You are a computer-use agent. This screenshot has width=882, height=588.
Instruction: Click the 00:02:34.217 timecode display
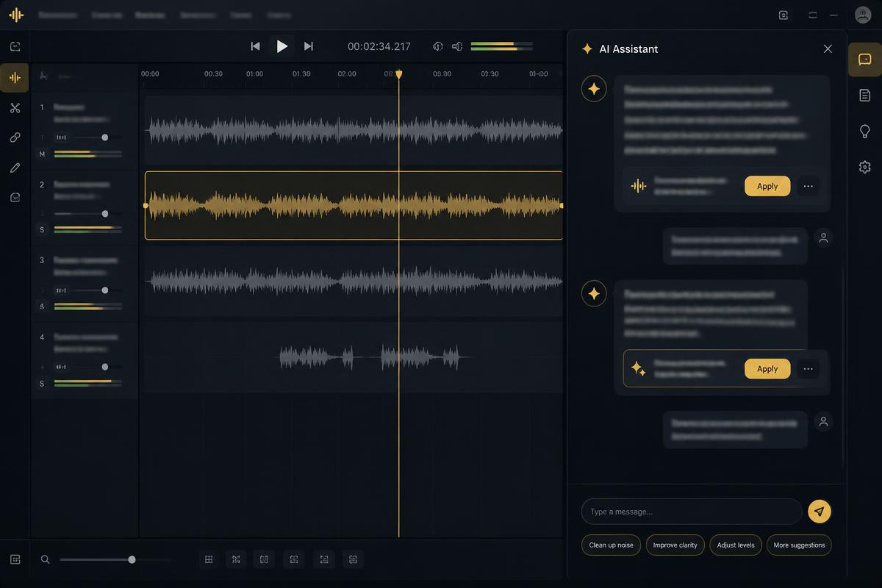pyautogui.click(x=379, y=46)
